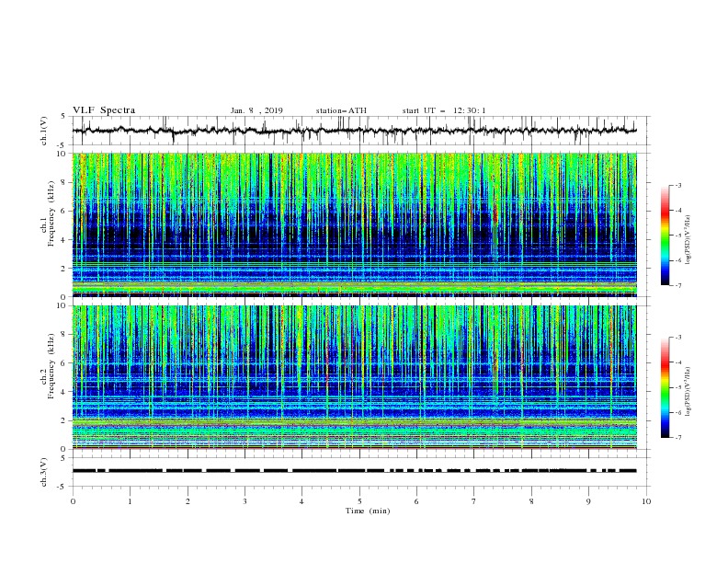Click the time axis tick label "3"

(245, 501)
